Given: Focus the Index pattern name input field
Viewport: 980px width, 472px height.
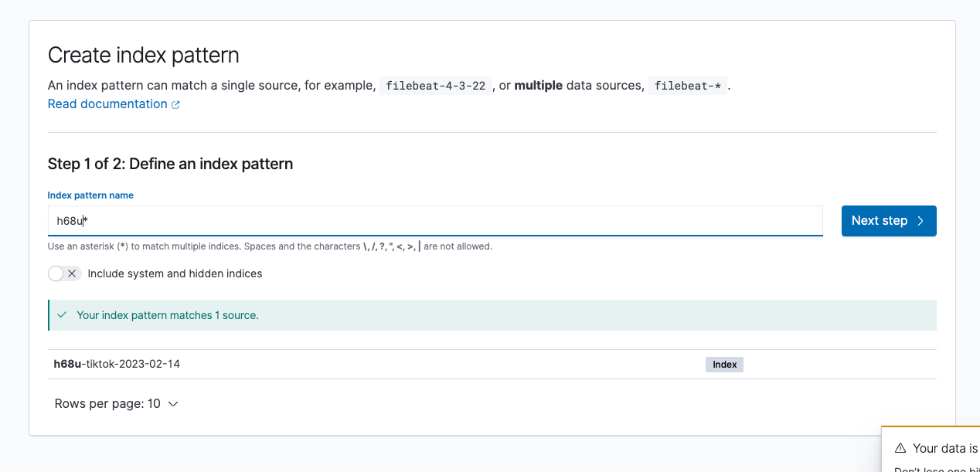Looking at the screenshot, I should tap(435, 221).
